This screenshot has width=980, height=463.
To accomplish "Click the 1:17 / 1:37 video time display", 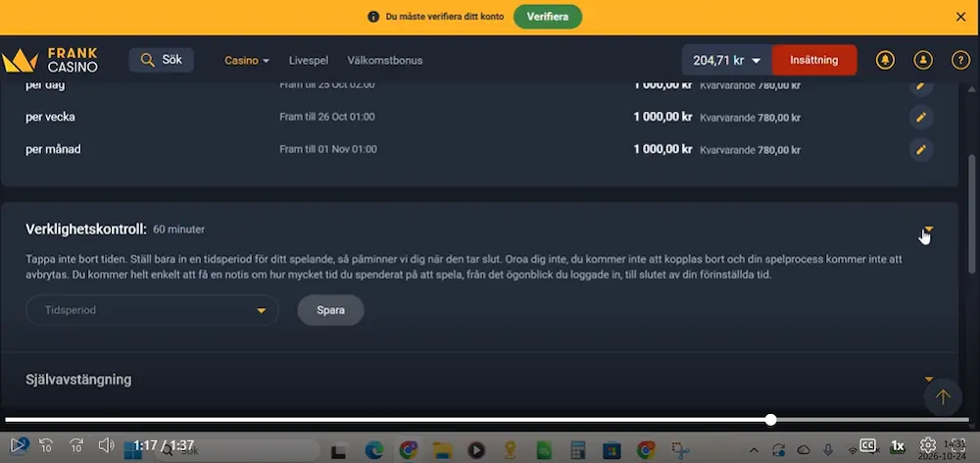I will click(x=164, y=445).
